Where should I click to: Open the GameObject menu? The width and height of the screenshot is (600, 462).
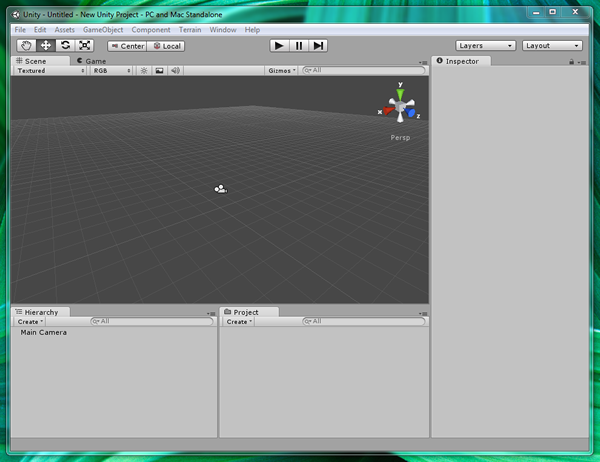coord(103,30)
